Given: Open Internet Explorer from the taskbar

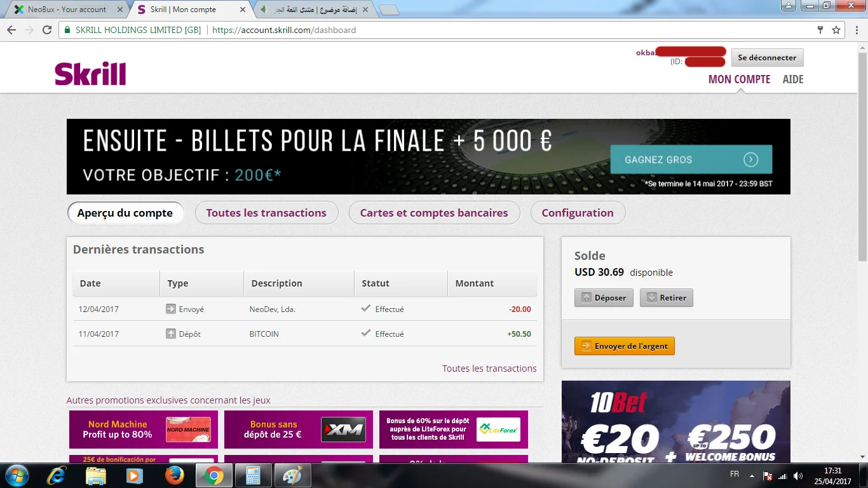Looking at the screenshot, I should 58,475.
